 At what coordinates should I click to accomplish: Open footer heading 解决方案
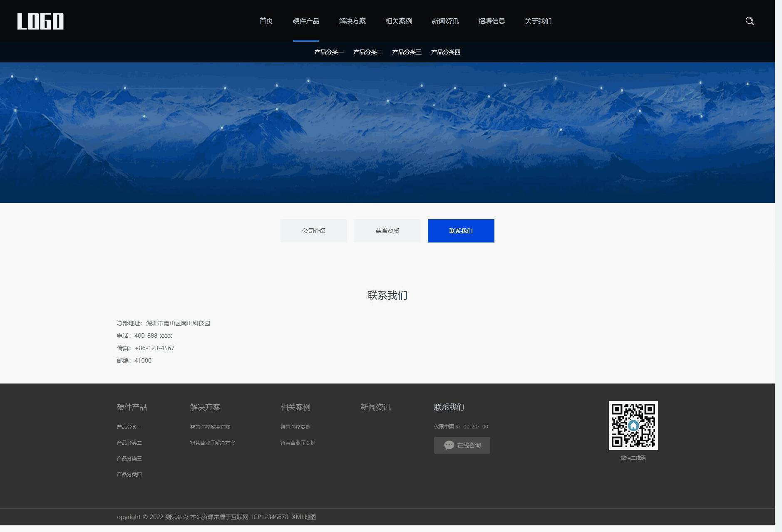[205, 407]
